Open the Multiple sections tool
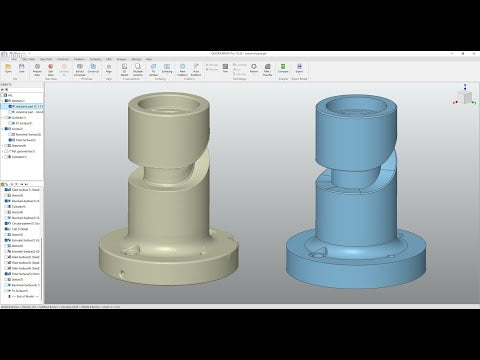The image size is (480, 360). (138, 70)
